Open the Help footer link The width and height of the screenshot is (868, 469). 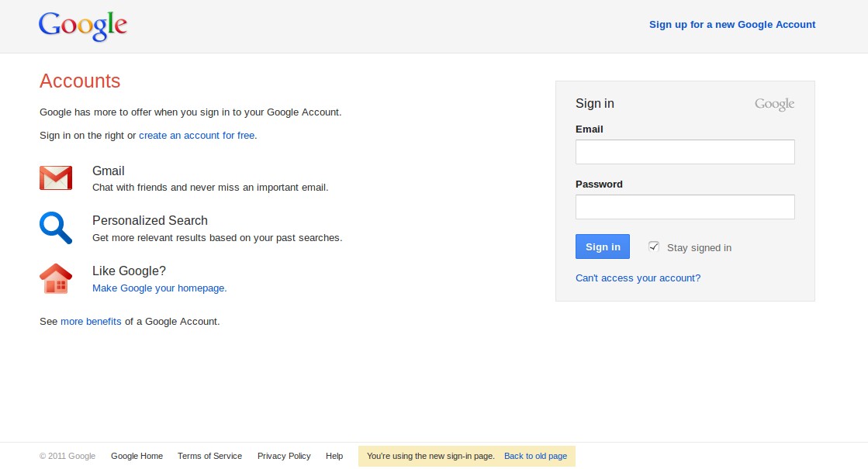coord(334,457)
